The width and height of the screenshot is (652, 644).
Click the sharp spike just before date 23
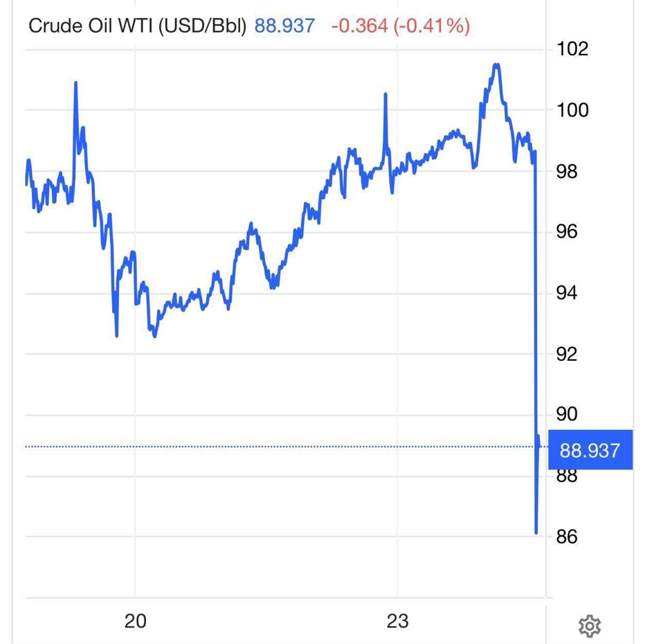(385, 96)
